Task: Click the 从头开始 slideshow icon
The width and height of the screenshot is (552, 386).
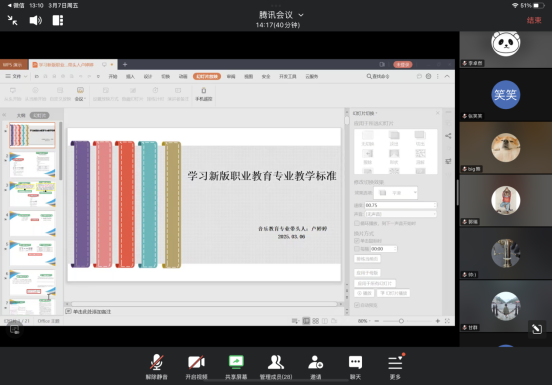Action: (x=13, y=94)
